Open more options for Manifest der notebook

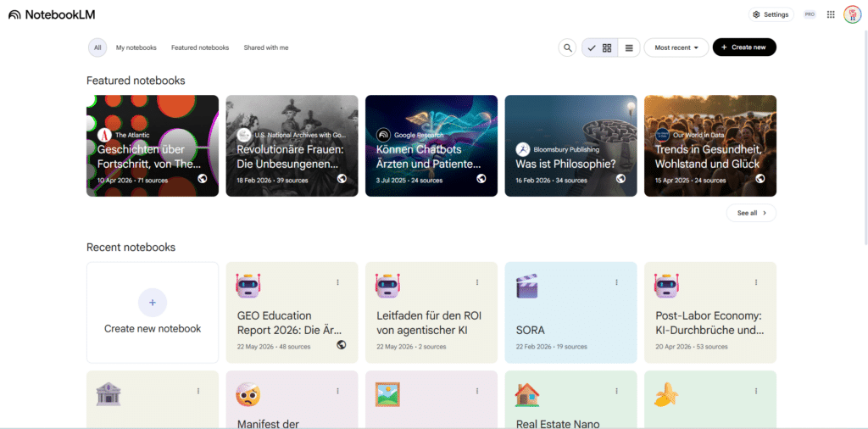pos(337,391)
